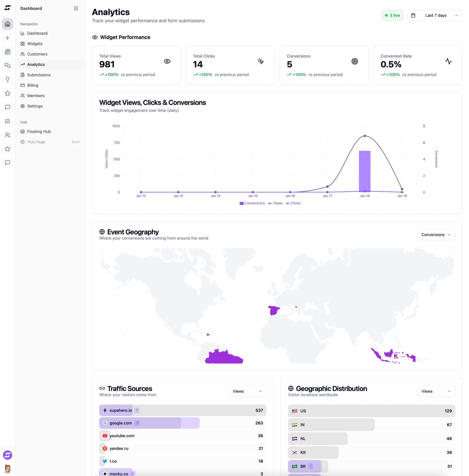469x476 pixels.
Task: Open Event Geography Conversions dropdown
Action: pos(436,235)
